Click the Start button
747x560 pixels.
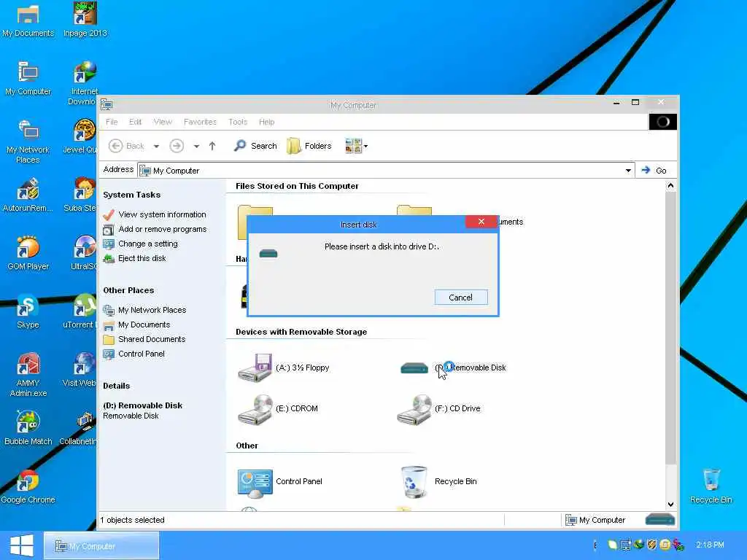point(21,545)
